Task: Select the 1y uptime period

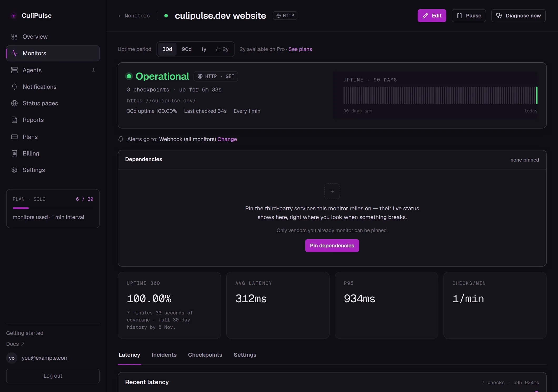Action: point(204,49)
